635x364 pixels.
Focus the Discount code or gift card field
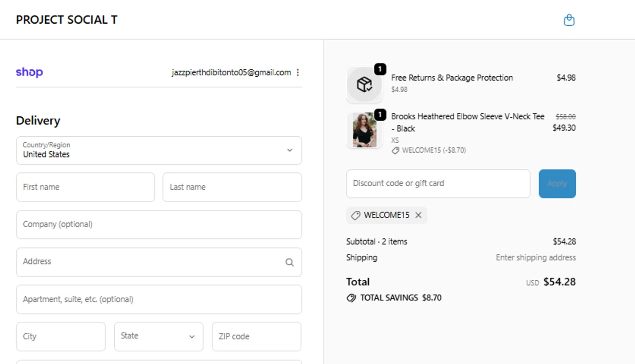[x=438, y=184]
